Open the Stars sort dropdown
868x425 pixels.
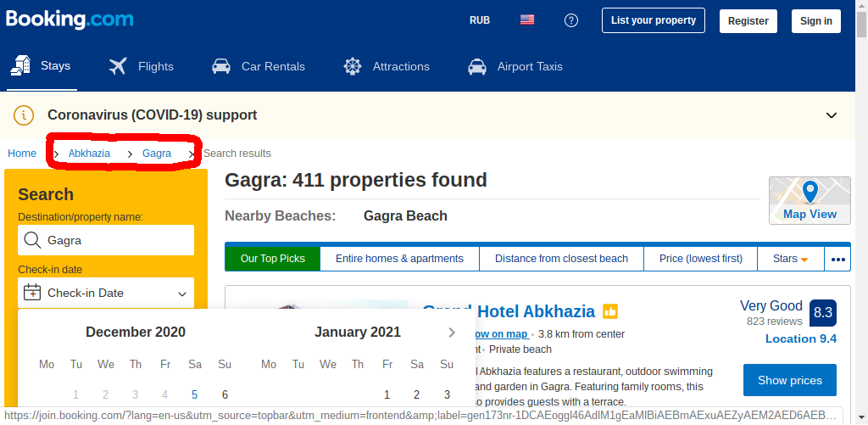coord(791,259)
